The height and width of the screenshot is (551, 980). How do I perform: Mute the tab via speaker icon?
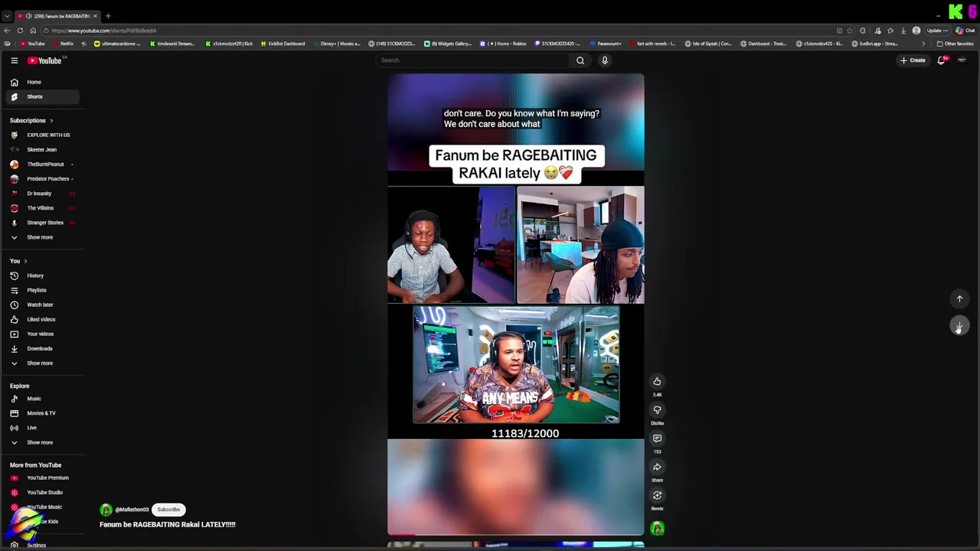pos(29,16)
